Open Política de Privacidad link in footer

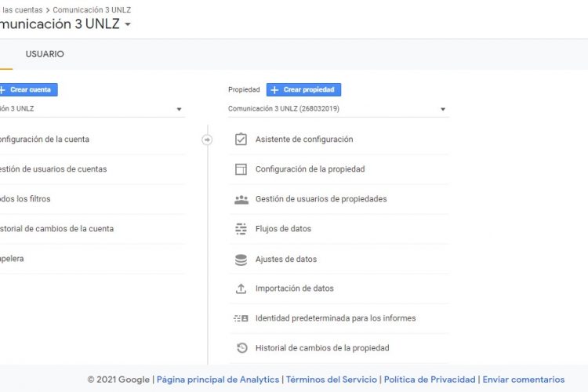coord(430,379)
